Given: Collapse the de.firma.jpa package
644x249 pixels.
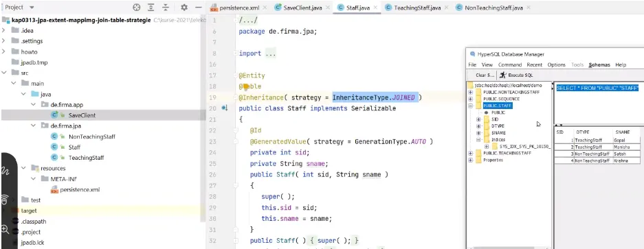Looking at the screenshot, I should 34,126.
